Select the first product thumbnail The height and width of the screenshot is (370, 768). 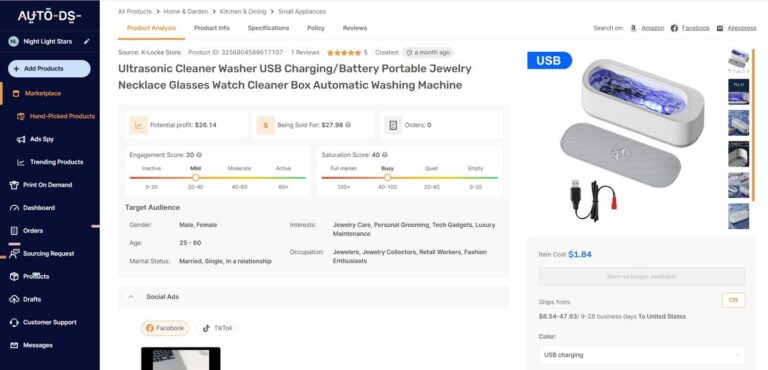click(738, 60)
